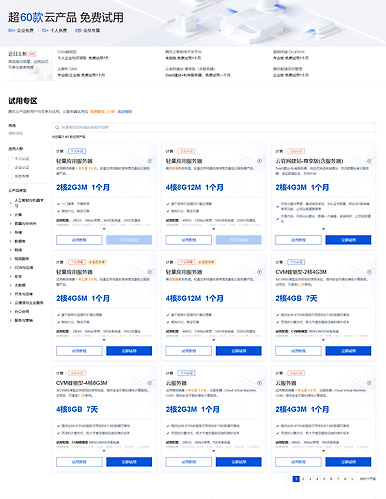
Task: Click round icon on 云服务器 2核4G3M card
Action: pos(369,383)
